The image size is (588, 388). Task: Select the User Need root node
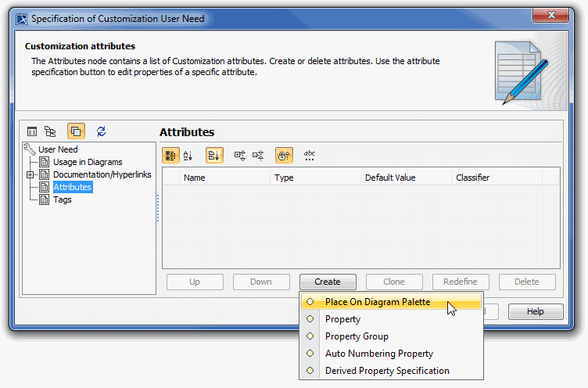click(58, 149)
